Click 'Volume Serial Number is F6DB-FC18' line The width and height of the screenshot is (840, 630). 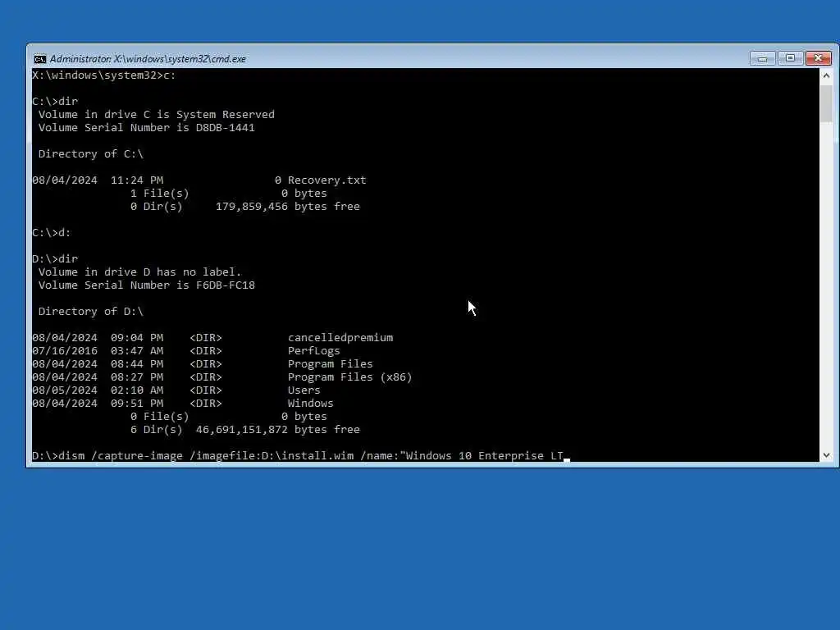tap(146, 285)
